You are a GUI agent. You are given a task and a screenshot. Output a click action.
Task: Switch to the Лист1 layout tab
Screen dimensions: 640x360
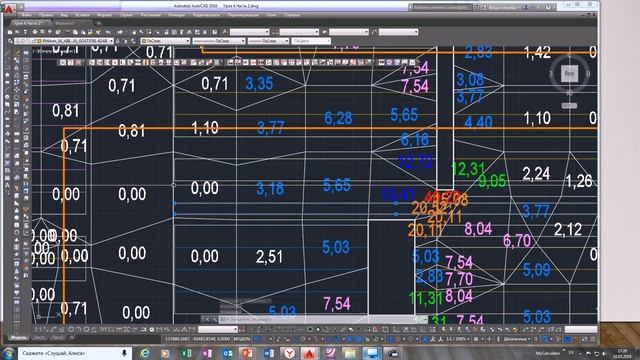(40, 338)
